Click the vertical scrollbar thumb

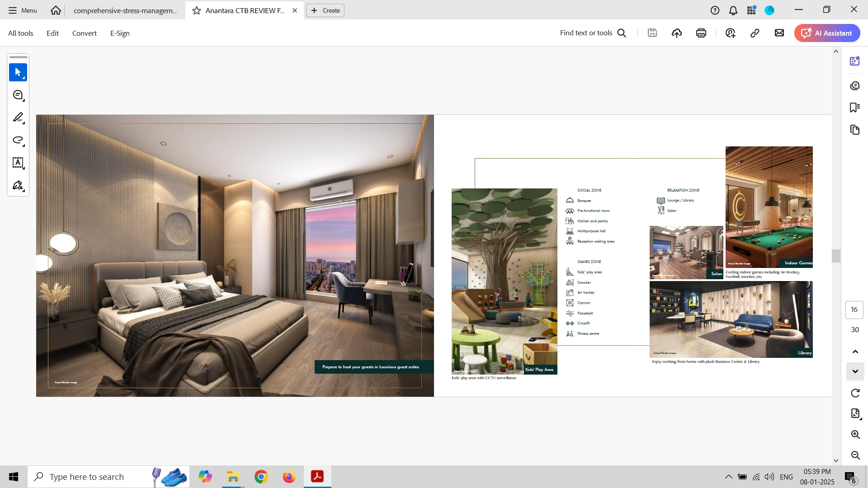[836, 256]
